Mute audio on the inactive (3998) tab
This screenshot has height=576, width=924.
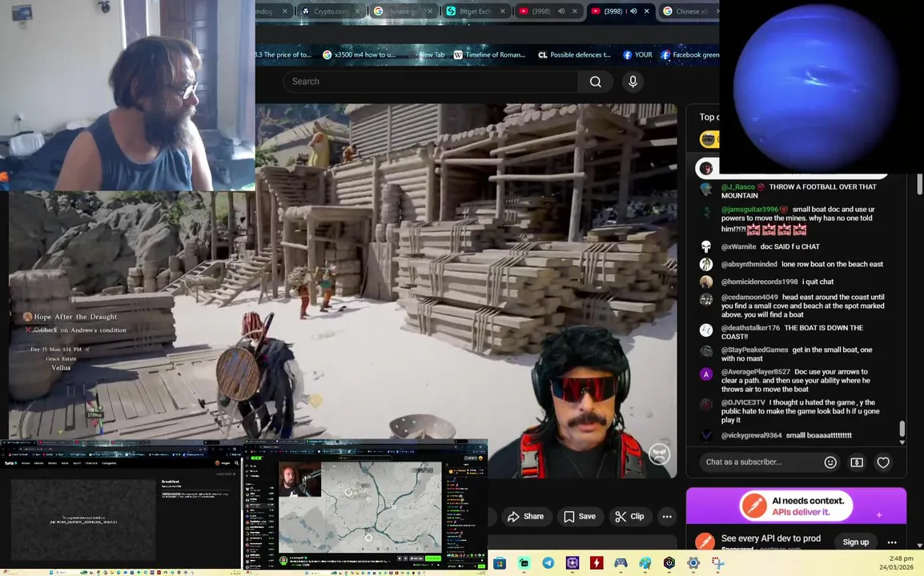coord(561,11)
